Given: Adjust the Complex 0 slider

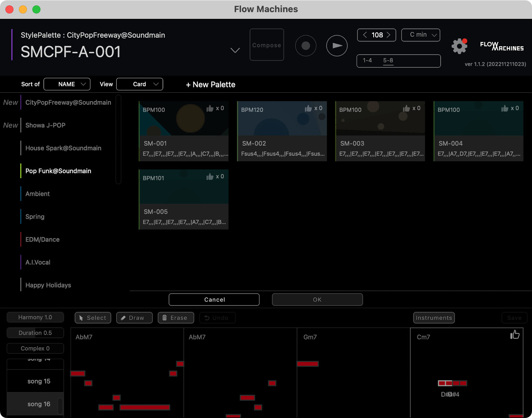Looking at the screenshot, I should 35,348.
